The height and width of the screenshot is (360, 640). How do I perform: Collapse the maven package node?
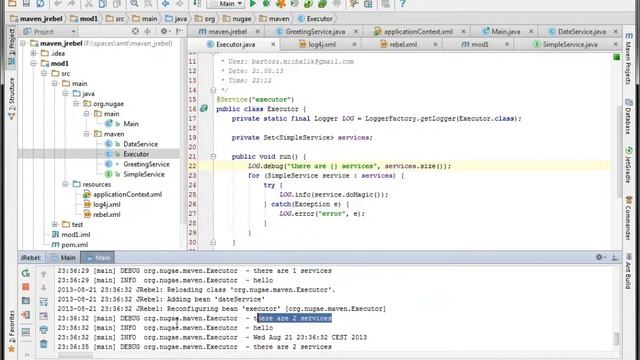click(x=87, y=134)
